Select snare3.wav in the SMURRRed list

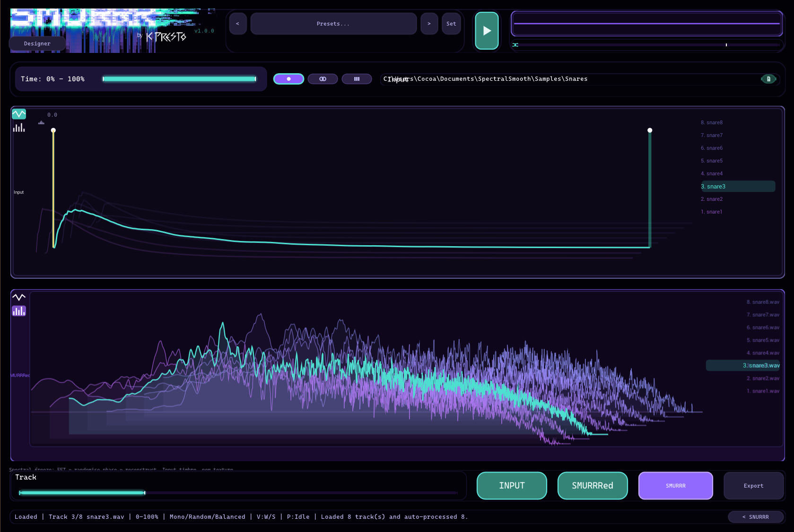(x=743, y=366)
